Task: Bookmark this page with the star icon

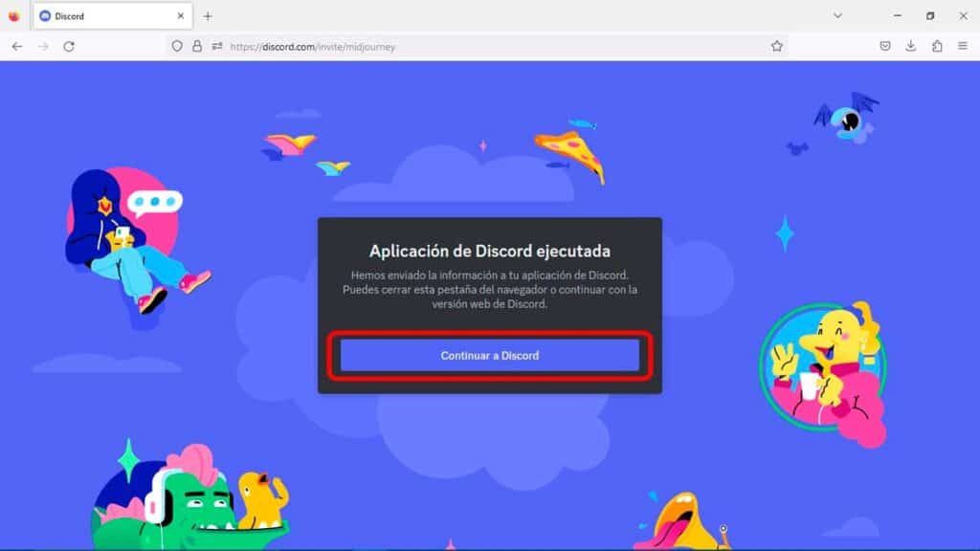Action: pyautogui.click(x=777, y=46)
